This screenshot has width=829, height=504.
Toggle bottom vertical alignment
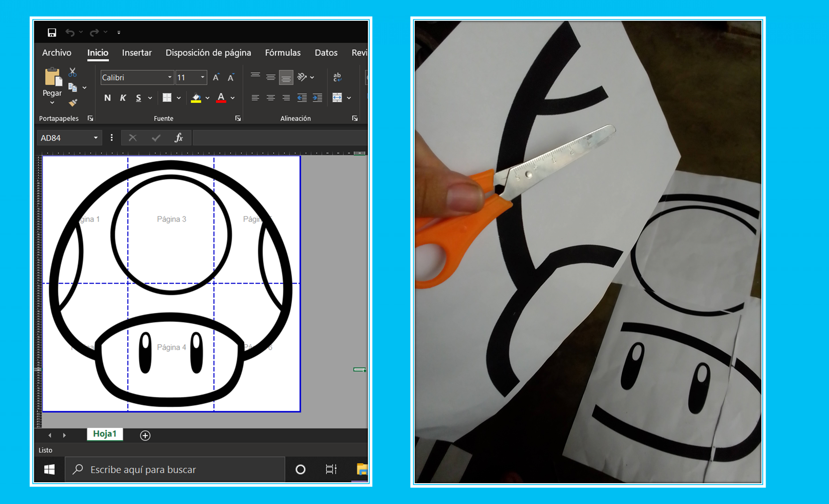pos(286,77)
